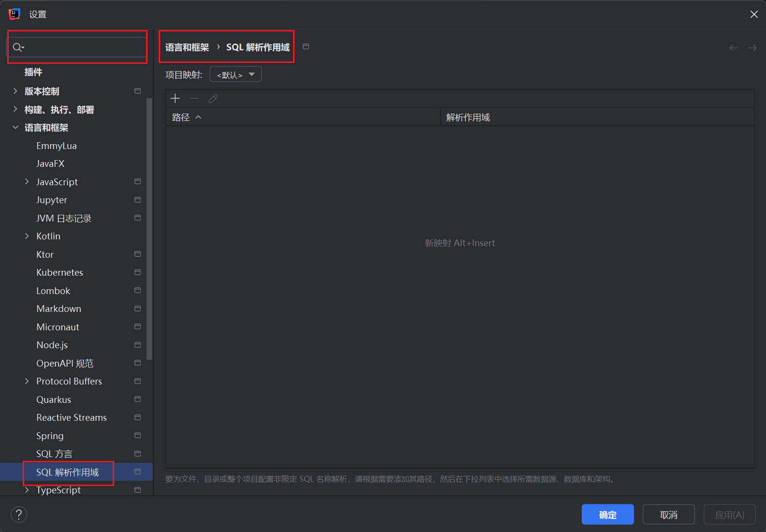Click project icon on Lombok row
Image resolution: width=766 pixels, height=532 pixels.
[138, 290]
